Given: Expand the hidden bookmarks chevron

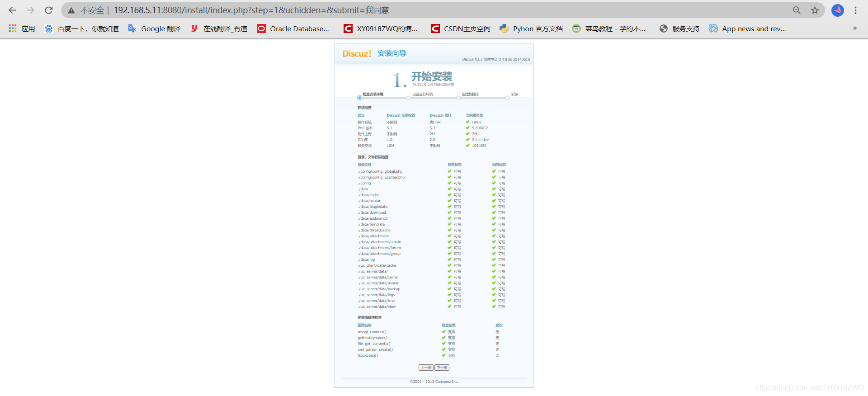Looking at the screenshot, I should [x=855, y=28].
